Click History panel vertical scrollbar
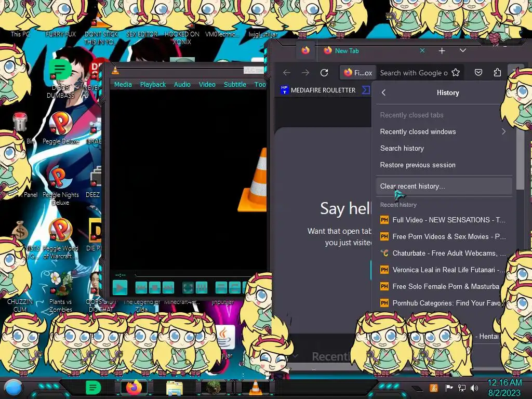 click(x=520, y=159)
